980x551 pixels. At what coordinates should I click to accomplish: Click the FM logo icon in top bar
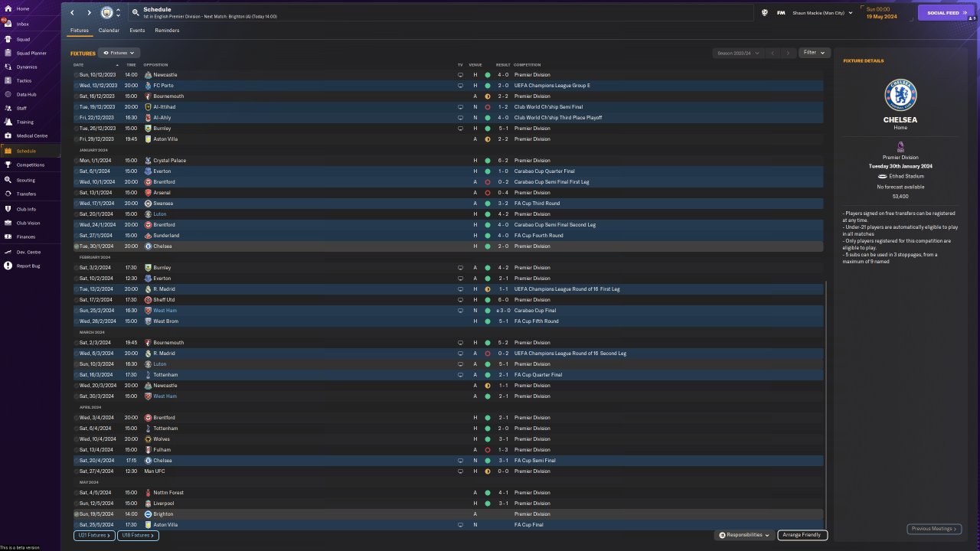tap(781, 13)
